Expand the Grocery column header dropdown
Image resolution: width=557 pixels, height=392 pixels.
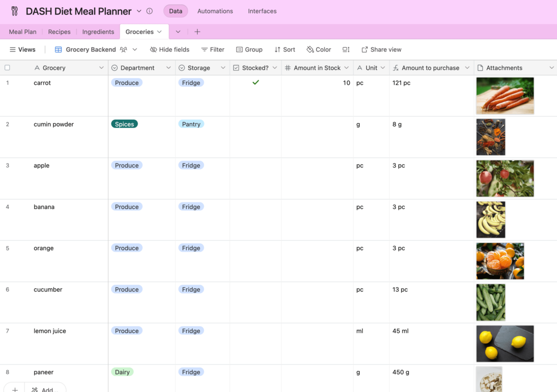[101, 68]
